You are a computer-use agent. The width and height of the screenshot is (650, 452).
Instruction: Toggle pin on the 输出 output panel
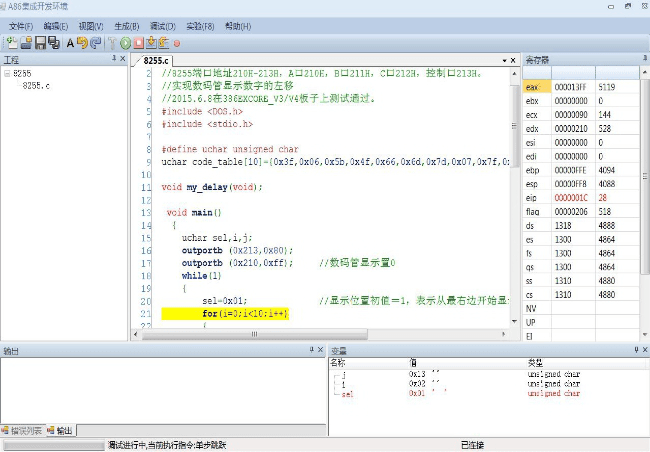pyautogui.click(x=312, y=350)
